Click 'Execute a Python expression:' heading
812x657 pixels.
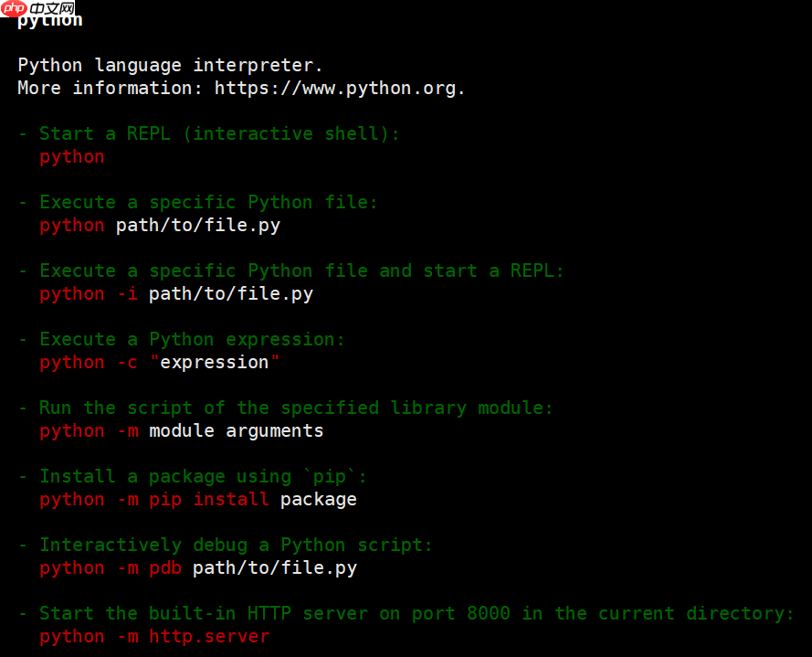pyautogui.click(x=192, y=339)
